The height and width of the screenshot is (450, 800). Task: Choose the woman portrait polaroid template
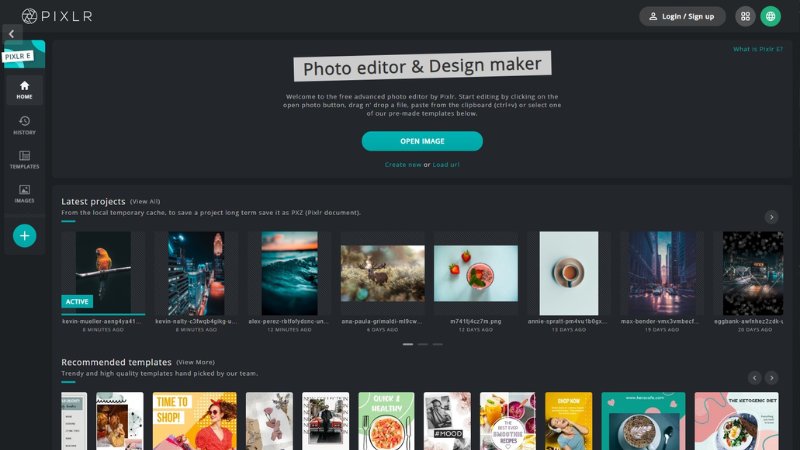pyautogui.click(x=120, y=421)
